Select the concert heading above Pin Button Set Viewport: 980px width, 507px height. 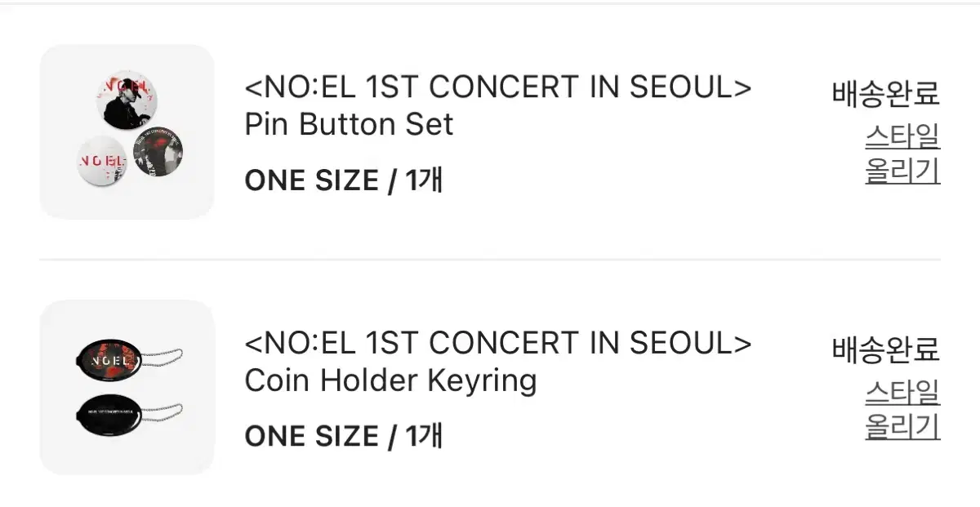click(x=498, y=87)
